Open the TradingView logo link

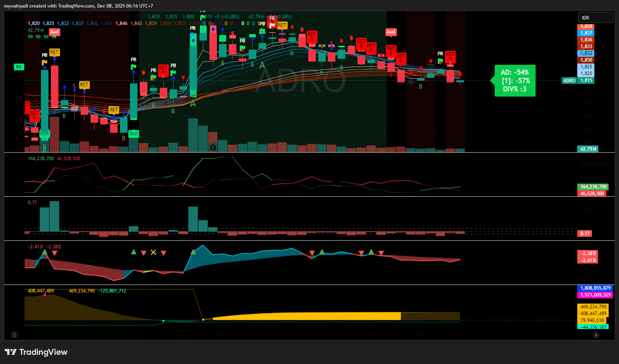point(36,352)
